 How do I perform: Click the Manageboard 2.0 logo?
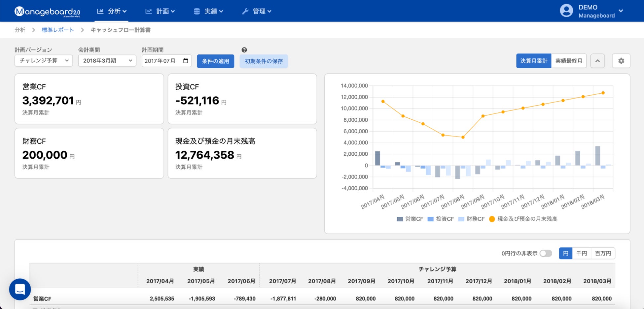tap(47, 12)
